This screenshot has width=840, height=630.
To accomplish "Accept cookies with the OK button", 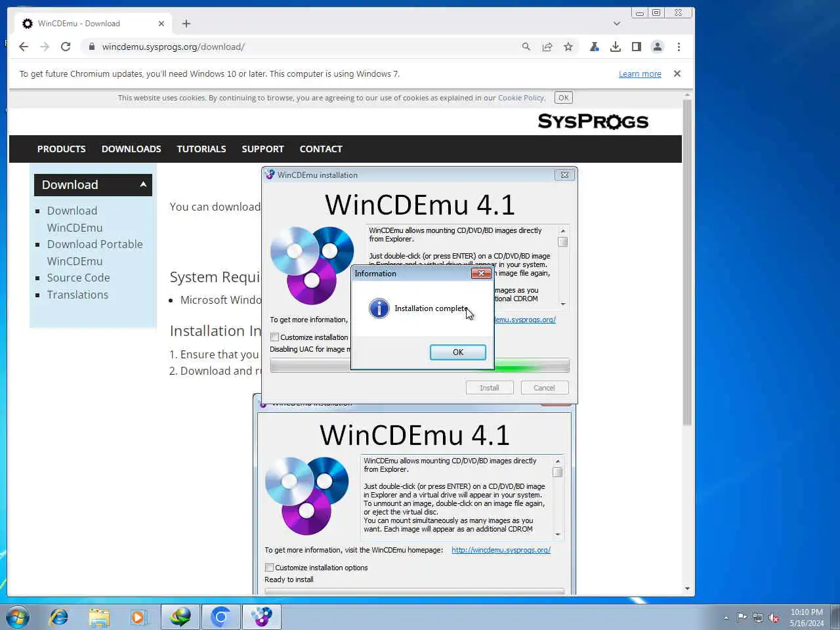I will point(564,98).
